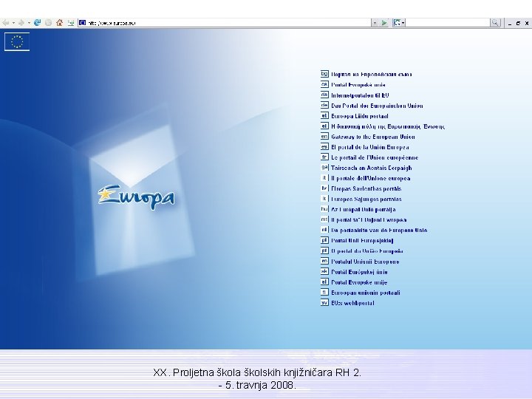Screen dimensions: 532x399
Task: Click the 'da' language code box
Action: tap(324, 95)
